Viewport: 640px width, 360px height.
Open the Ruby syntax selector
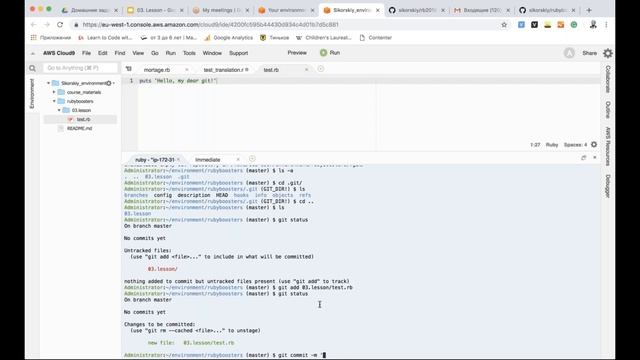(552, 145)
